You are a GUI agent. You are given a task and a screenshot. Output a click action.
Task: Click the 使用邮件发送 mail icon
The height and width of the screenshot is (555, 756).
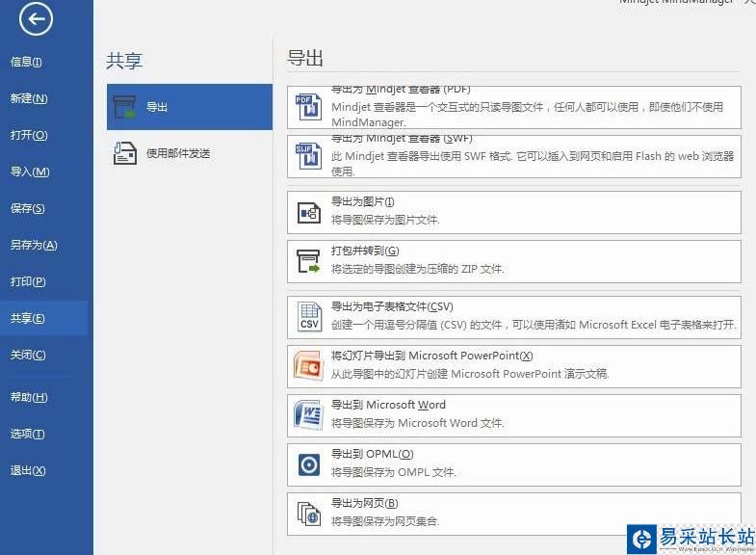(125, 153)
